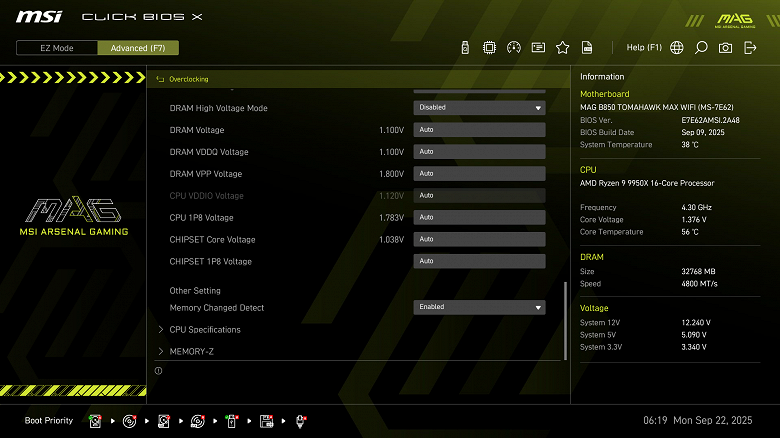Select the Memory Changed Detect label

point(216,308)
